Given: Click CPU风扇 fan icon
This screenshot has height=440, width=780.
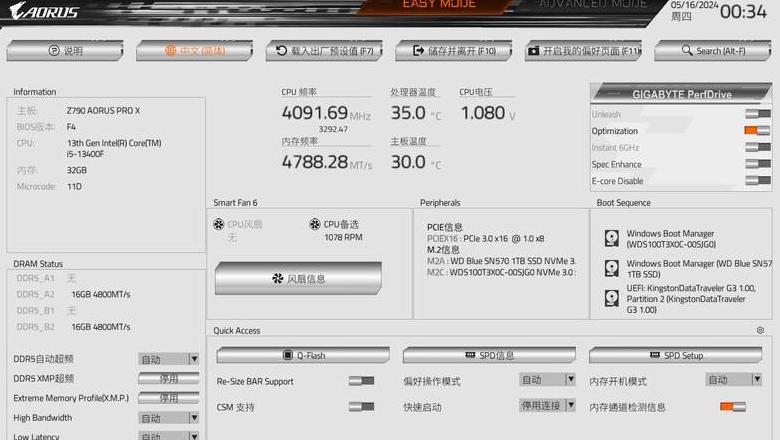Looking at the screenshot, I should (219, 224).
